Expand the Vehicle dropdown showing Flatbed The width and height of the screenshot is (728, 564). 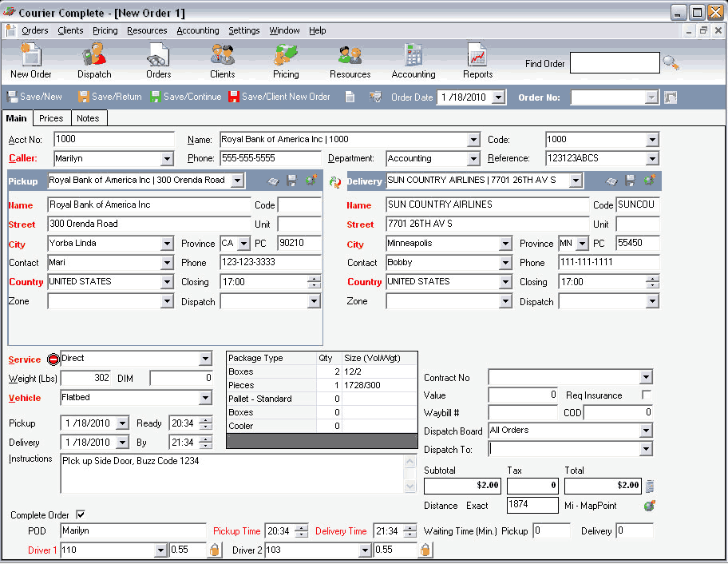click(x=205, y=398)
